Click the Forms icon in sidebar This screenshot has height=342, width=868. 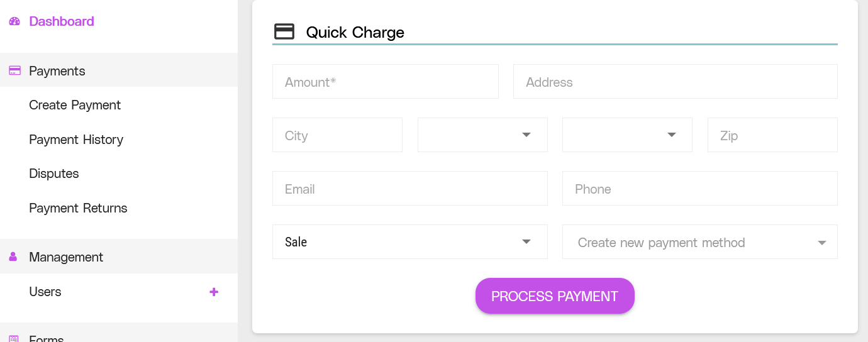tap(14, 339)
